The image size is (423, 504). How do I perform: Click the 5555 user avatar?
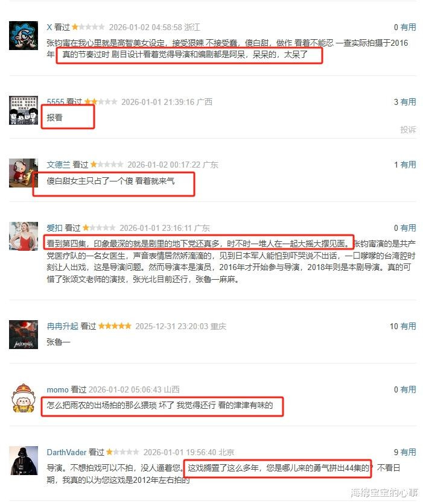pos(24,110)
